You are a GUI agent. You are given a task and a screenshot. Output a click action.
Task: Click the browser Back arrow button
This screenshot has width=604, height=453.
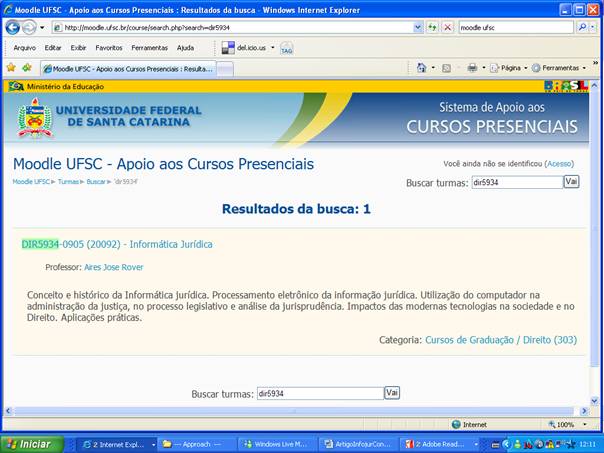click(13, 27)
